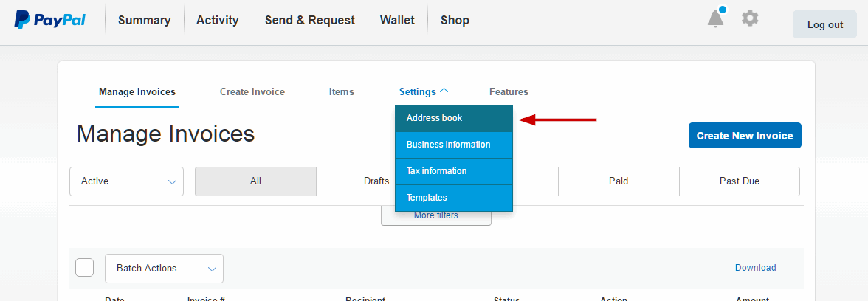This screenshot has width=868, height=301.
Task: Expand the Batch Actions dropdown
Action: click(164, 269)
